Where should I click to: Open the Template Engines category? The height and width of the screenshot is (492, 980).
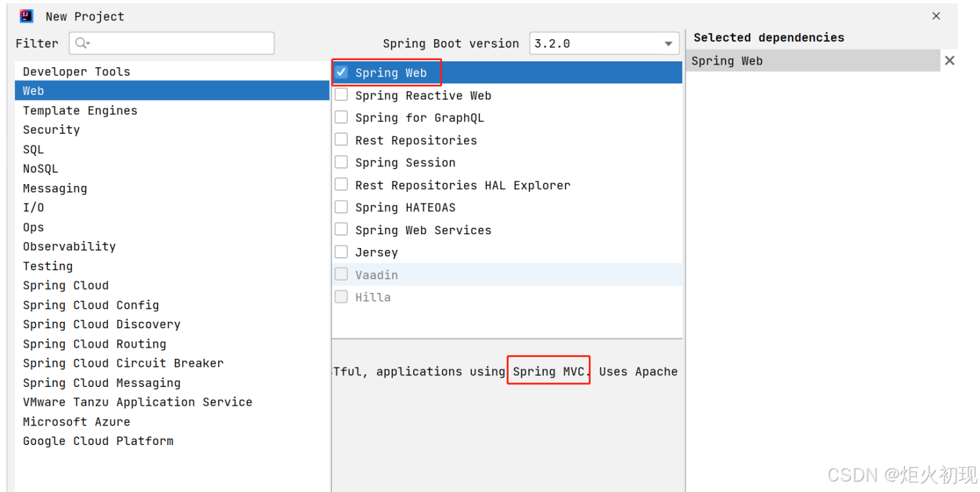tap(80, 110)
